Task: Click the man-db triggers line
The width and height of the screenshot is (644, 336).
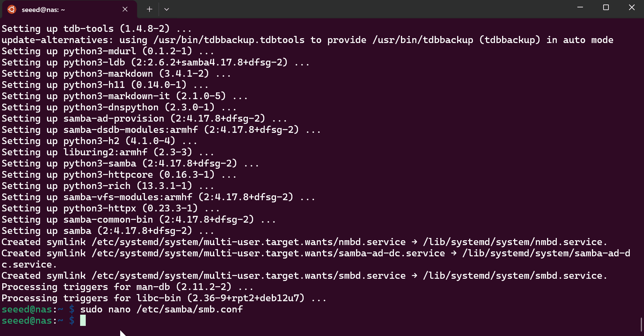Action: click(127, 287)
